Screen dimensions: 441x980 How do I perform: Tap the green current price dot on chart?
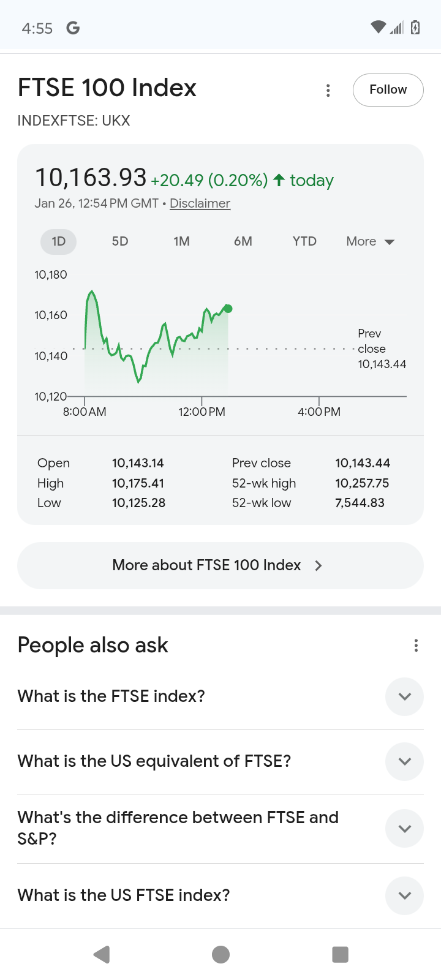[x=228, y=309]
